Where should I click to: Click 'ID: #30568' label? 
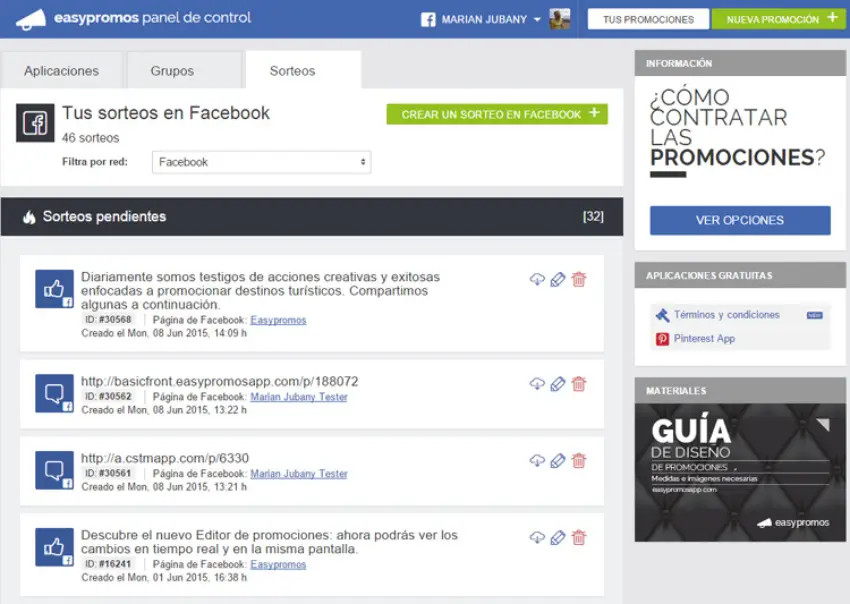[108, 319]
